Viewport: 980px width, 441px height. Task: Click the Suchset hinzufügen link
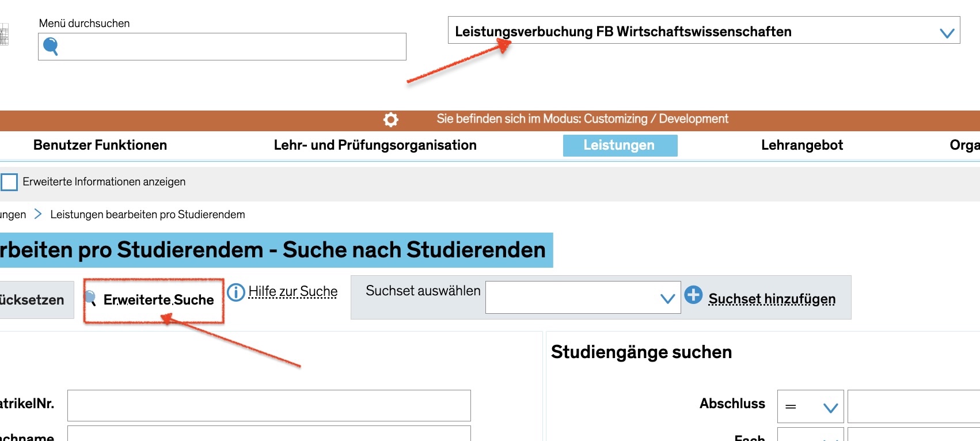pyautogui.click(x=772, y=299)
